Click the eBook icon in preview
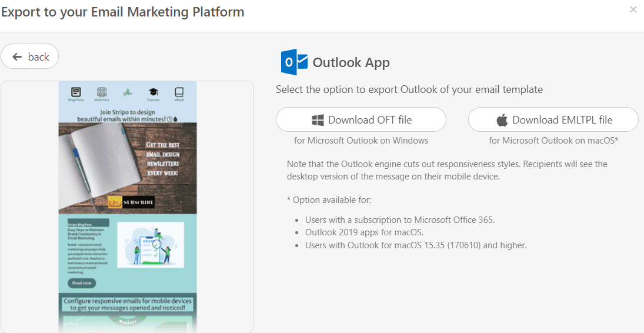 pos(179,94)
